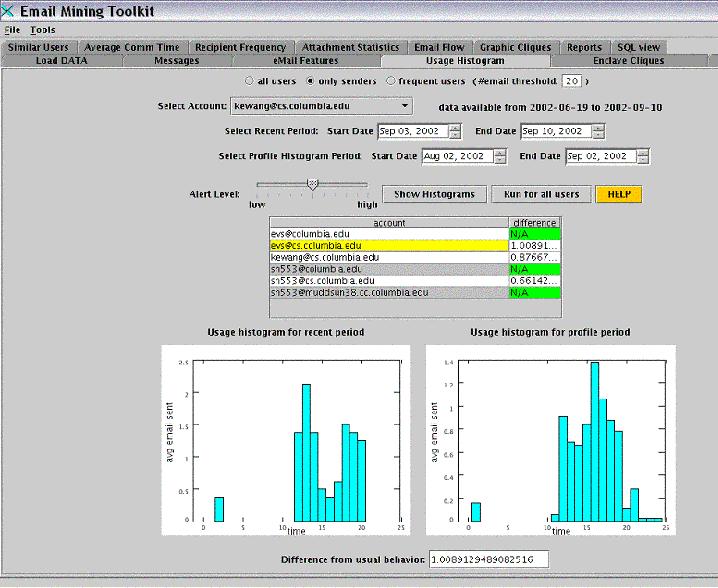Open the Tools menu
The height and width of the screenshot is (588, 718).
(x=43, y=30)
